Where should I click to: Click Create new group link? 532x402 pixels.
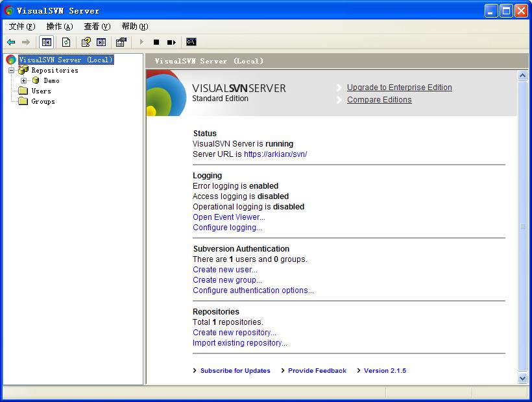227,280
